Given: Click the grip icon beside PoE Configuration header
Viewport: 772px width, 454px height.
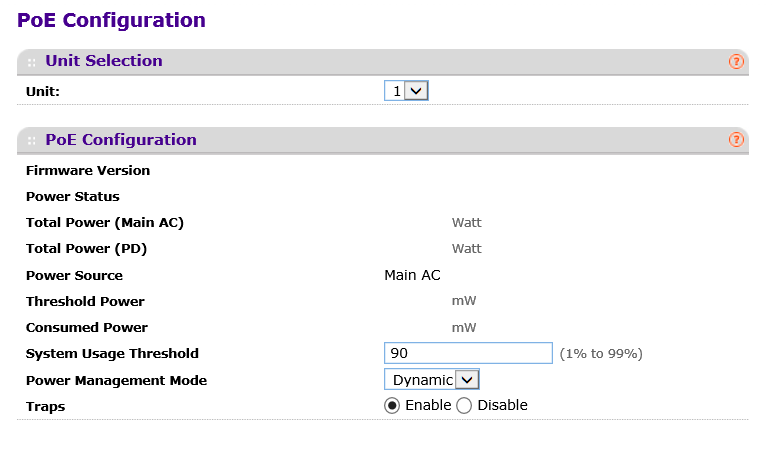Looking at the screenshot, I should click(x=32, y=141).
